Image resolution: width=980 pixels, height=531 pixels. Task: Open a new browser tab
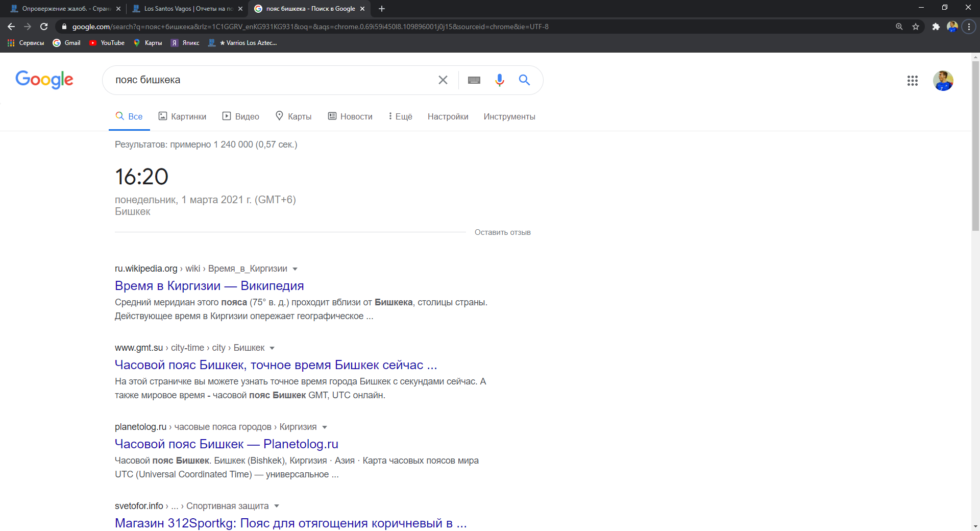[382, 9]
